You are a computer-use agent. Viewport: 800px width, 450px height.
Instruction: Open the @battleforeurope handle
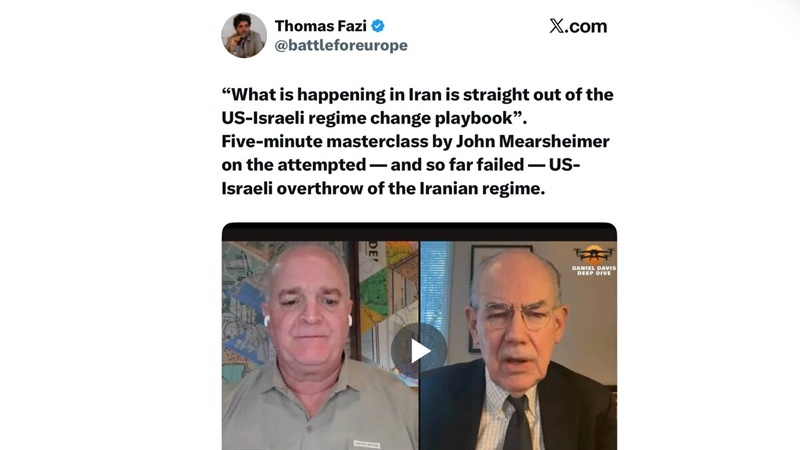coord(341,45)
